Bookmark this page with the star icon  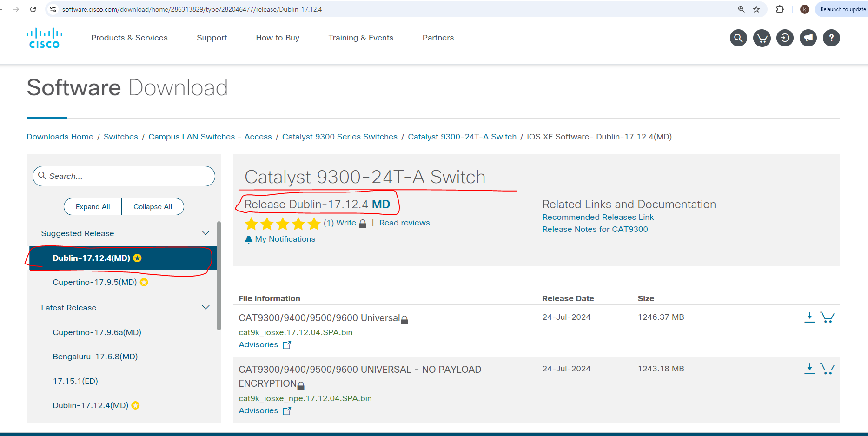(756, 9)
